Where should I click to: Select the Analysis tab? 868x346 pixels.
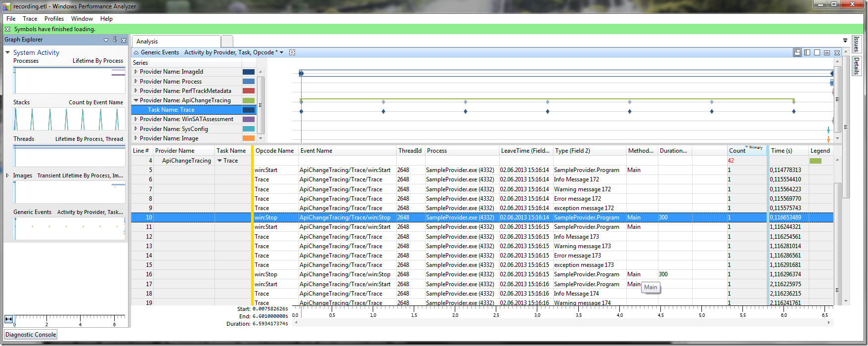click(176, 42)
